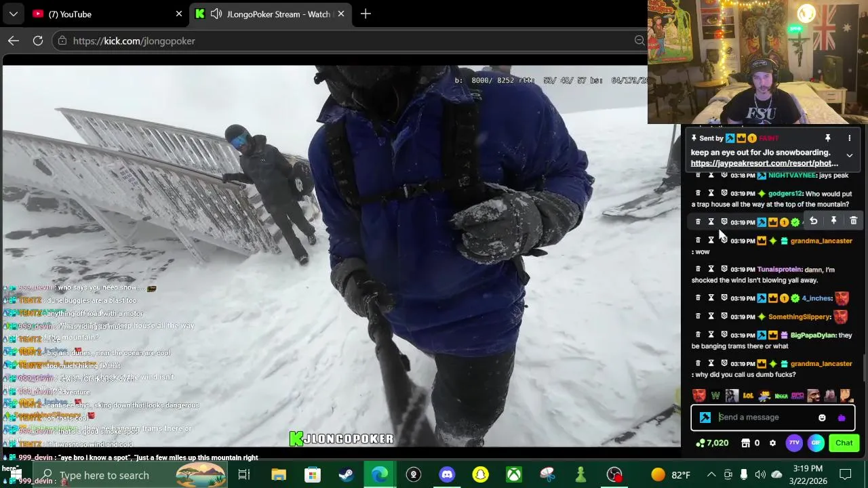Open the emoji picker in message box
This screenshot has width=868, height=488.
pos(822,418)
